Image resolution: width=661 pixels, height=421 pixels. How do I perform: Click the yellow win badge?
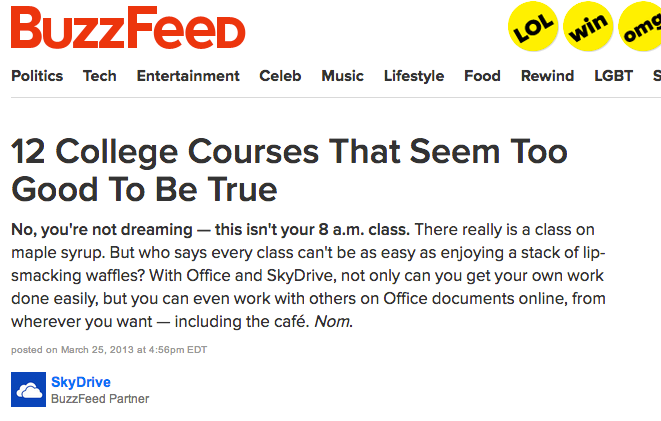(x=589, y=29)
